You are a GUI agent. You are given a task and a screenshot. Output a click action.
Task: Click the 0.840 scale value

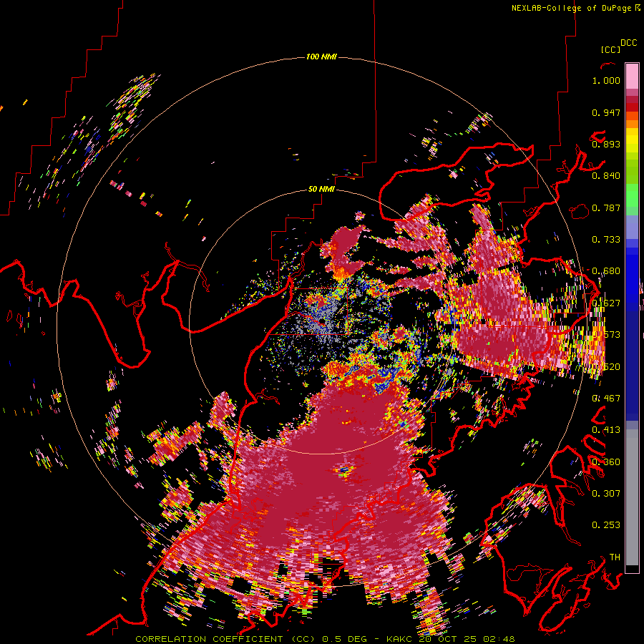[x=606, y=176]
